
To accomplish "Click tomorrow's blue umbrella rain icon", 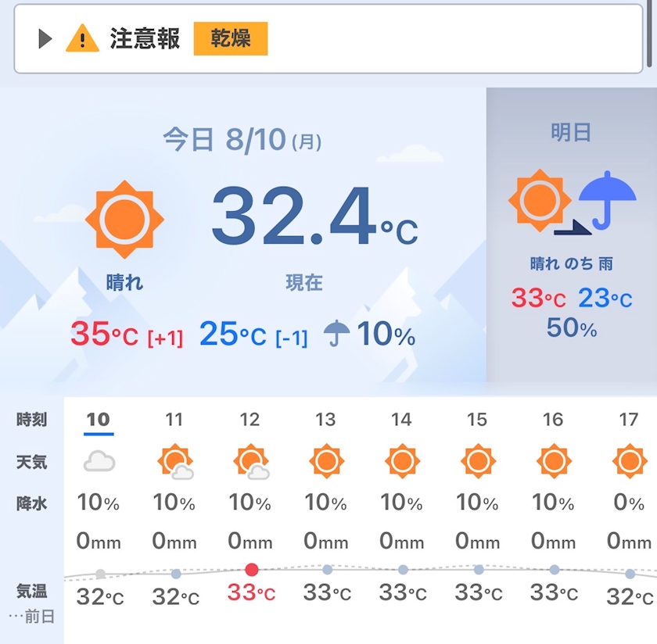I will tap(608, 200).
